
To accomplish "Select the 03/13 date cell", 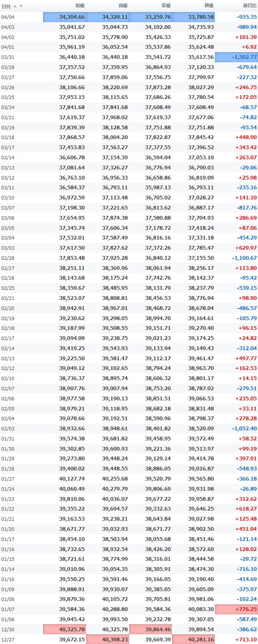I will coord(8,168).
